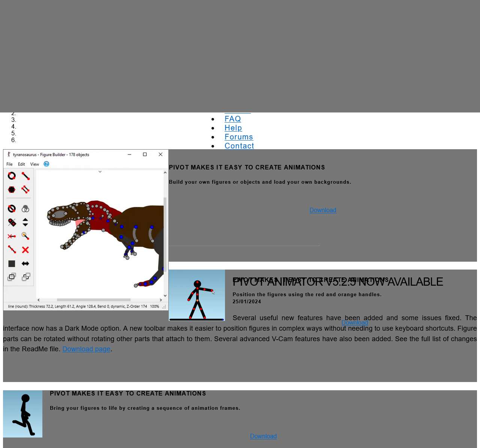This screenshot has height=448, width=480.
Task: Click the walking stick figure thumbnail
Action: click(x=22, y=414)
